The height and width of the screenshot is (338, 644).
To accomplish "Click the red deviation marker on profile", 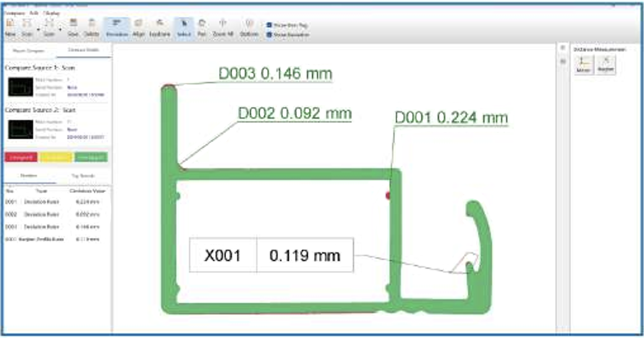I will click(388, 195).
